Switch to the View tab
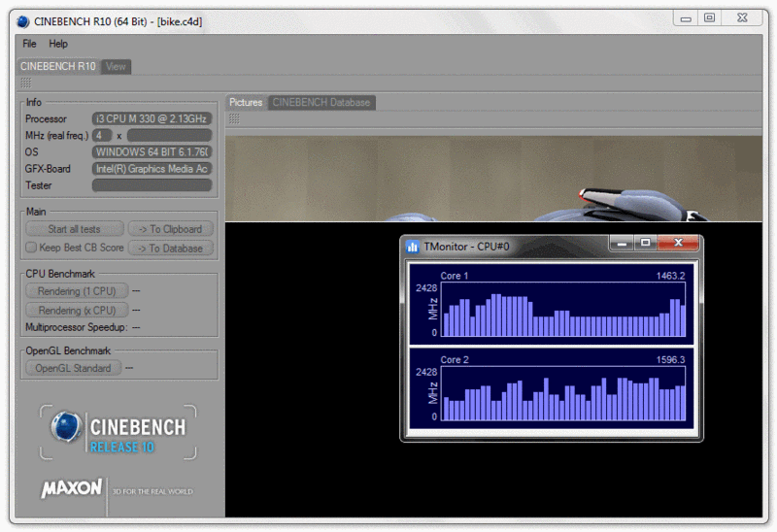Screen dimensions: 777x532 click(x=116, y=66)
